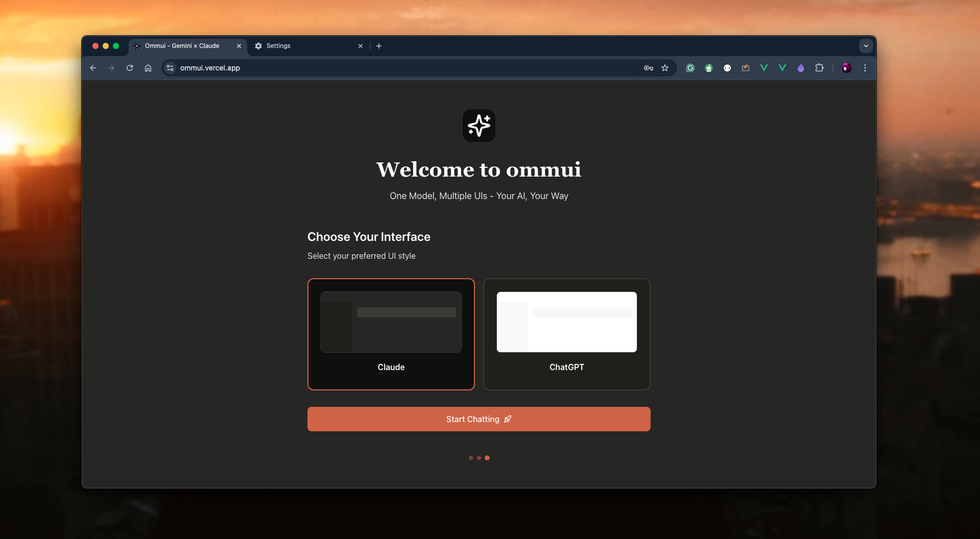Reload the current page
980x539 pixels.
[130, 68]
